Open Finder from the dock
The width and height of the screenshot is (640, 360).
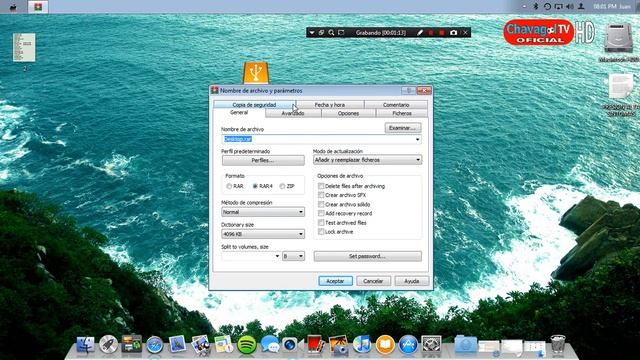pos(86,345)
